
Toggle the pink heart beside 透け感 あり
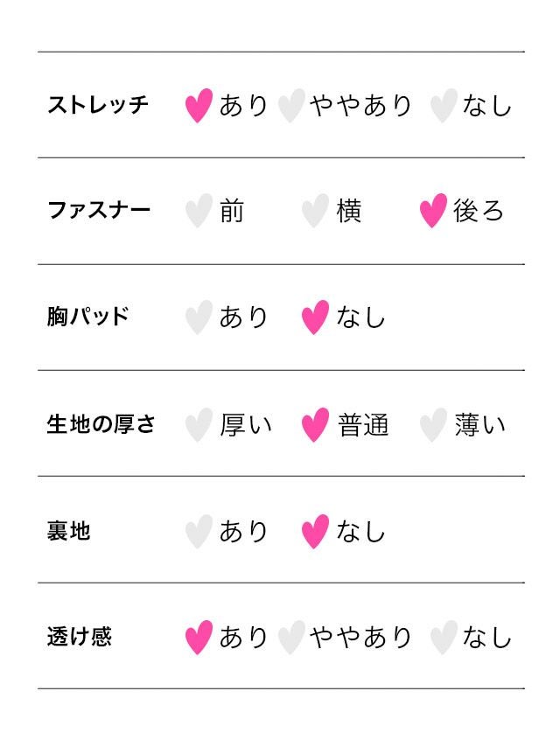click(199, 638)
